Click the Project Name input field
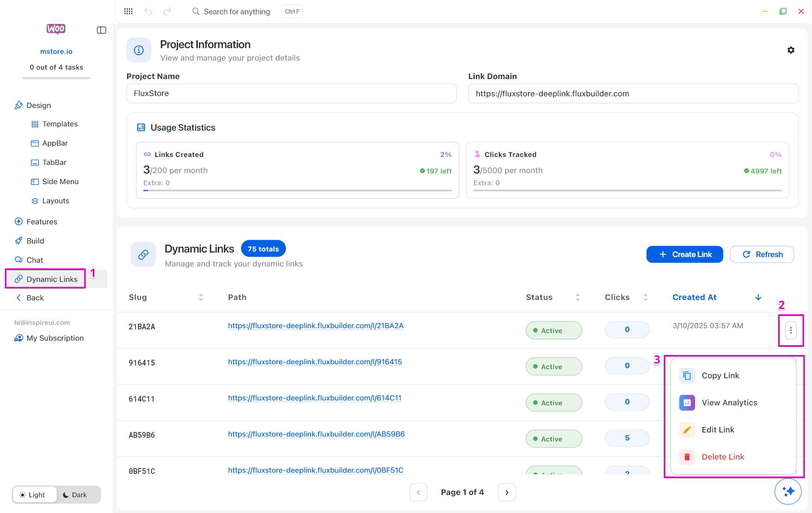This screenshot has height=513, width=812. 291,93
